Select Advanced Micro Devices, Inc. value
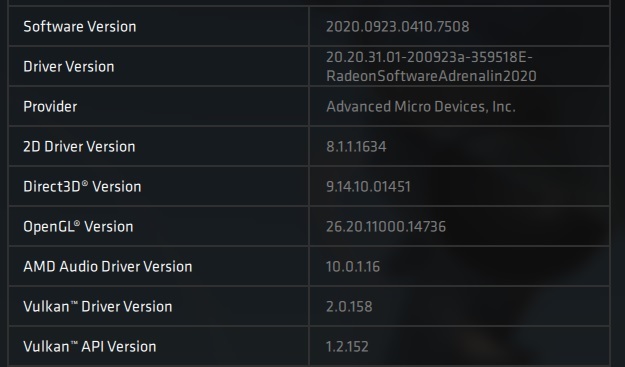 421,106
